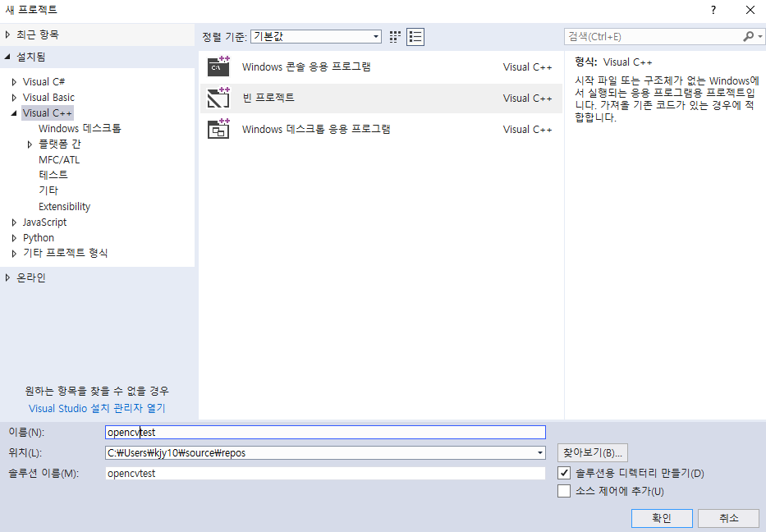766x532 pixels.
Task: Click 찾아보기(B)... browse button
Action: (x=592, y=453)
